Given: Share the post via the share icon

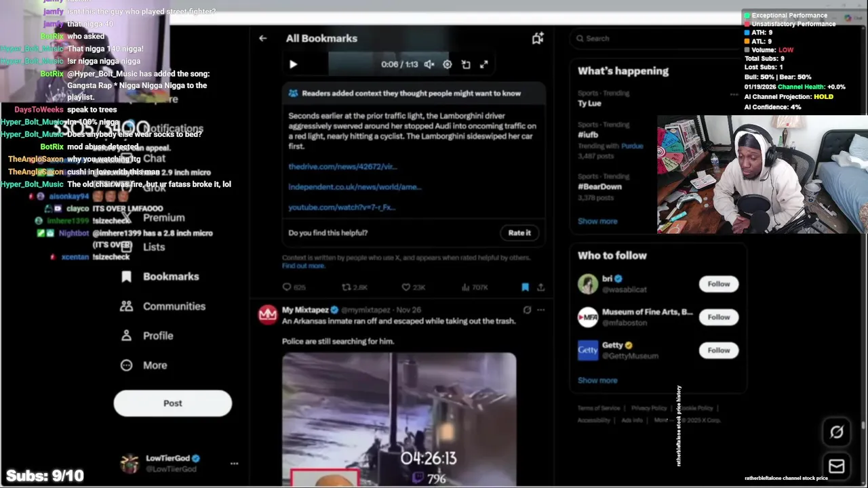Looking at the screenshot, I should click(x=540, y=287).
